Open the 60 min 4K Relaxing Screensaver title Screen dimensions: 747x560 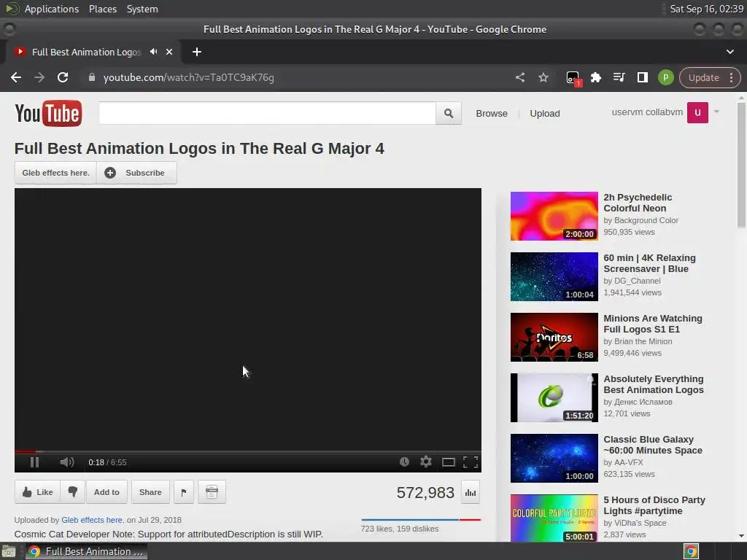[x=649, y=263]
